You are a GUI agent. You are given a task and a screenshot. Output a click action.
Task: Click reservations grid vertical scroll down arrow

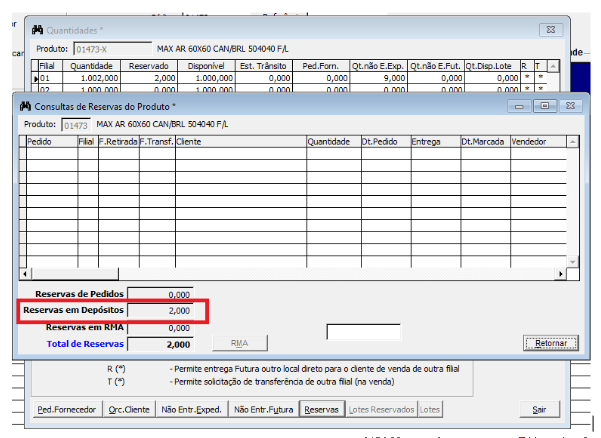pos(573,262)
